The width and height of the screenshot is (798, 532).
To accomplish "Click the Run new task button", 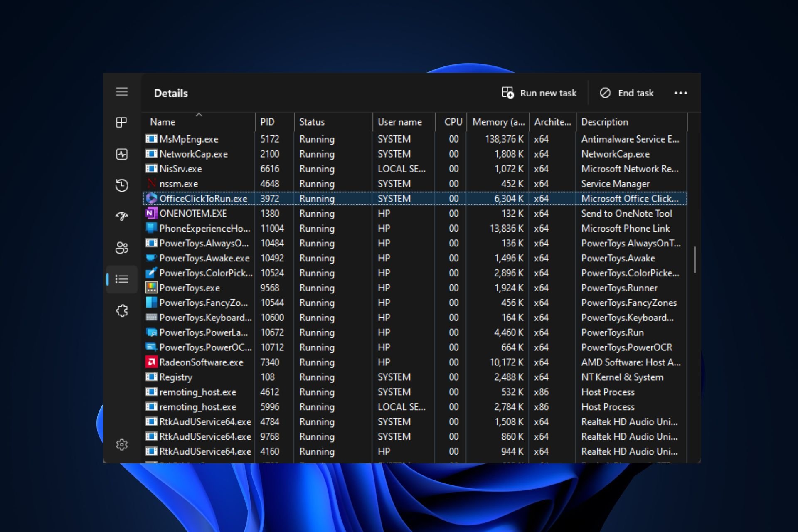I will click(x=539, y=93).
